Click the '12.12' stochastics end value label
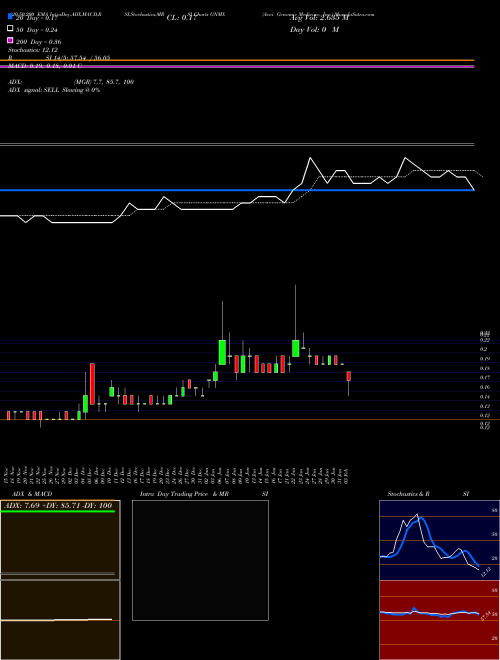Viewport: 500px width, 660px height. tap(486, 572)
